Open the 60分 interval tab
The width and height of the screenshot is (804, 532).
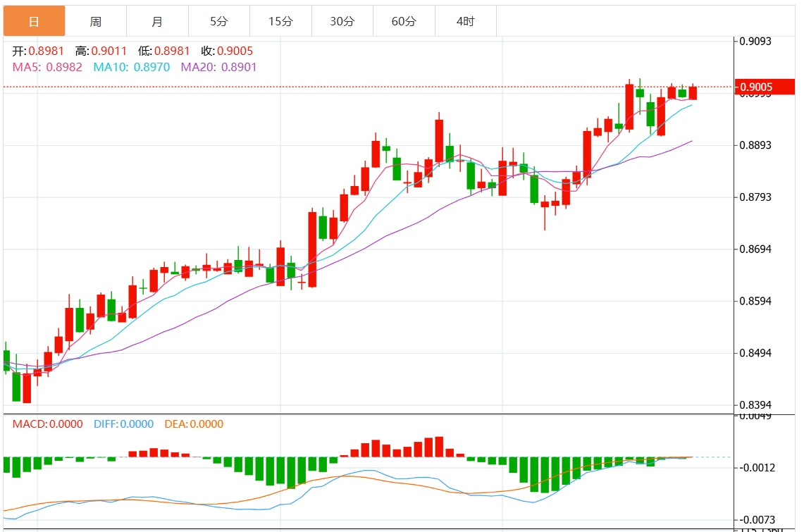point(404,21)
